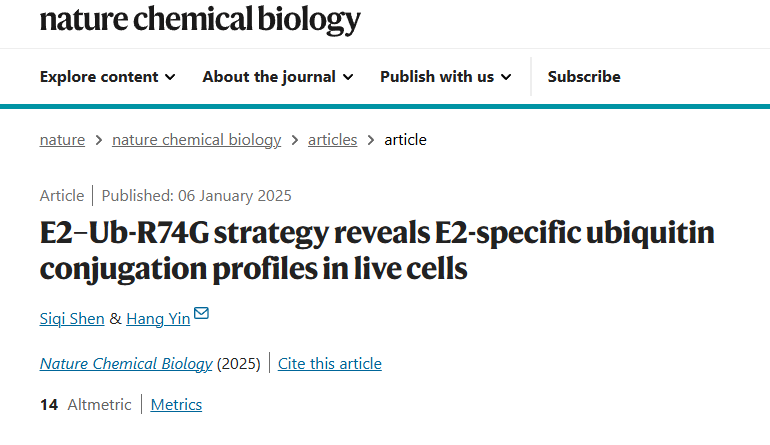Open author Siqi Shen's profile link
This screenshot has width=770, height=445.
point(72,319)
